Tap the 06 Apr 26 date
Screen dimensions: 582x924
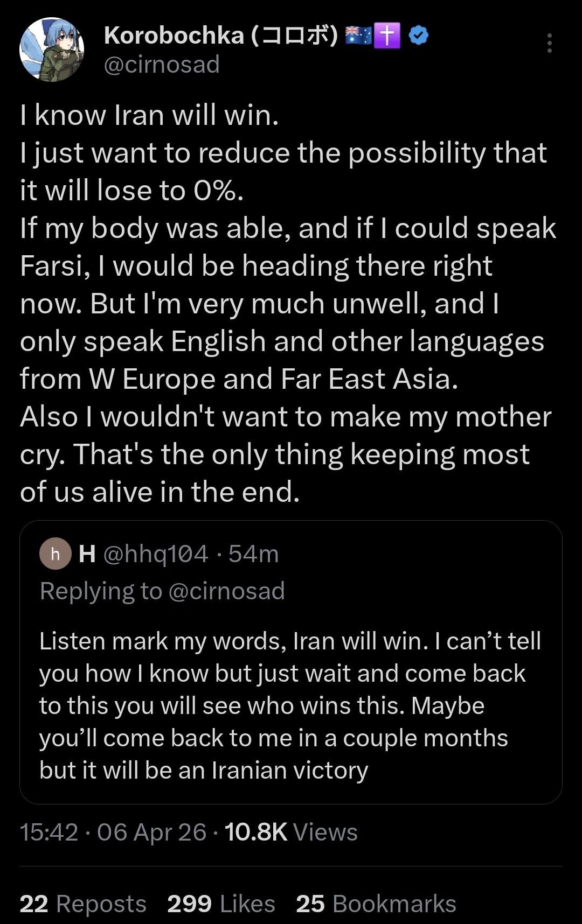[151, 832]
